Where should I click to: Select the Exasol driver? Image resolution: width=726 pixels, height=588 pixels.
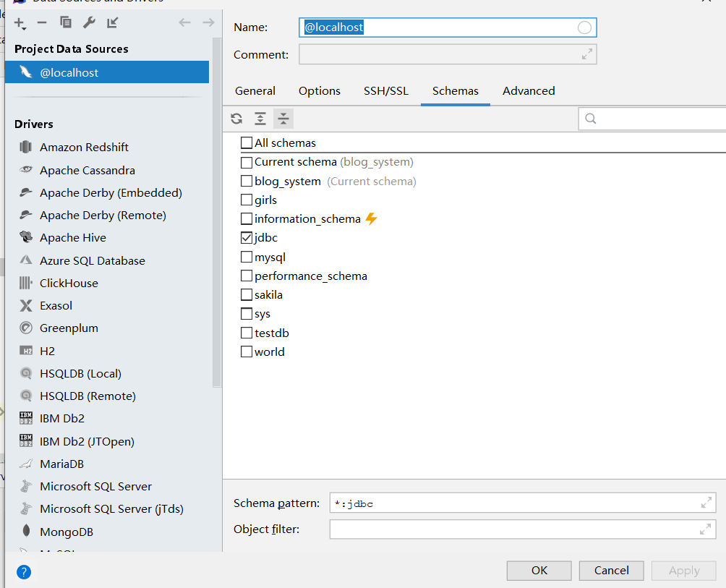click(x=56, y=306)
